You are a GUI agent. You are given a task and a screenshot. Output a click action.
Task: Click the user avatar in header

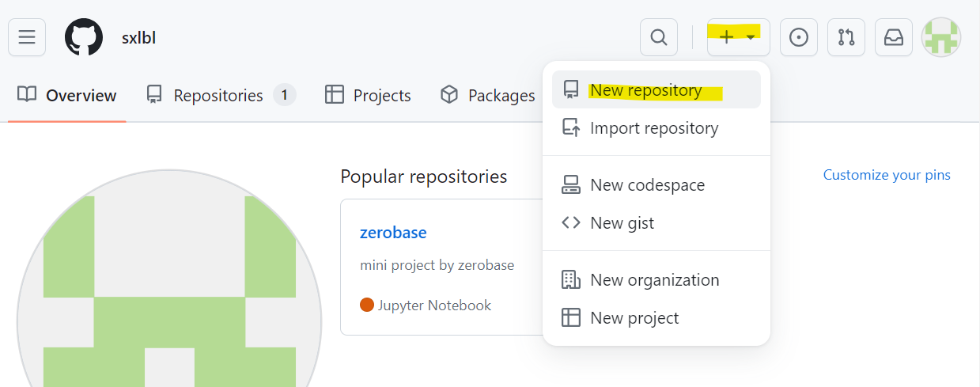click(x=941, y=37)
